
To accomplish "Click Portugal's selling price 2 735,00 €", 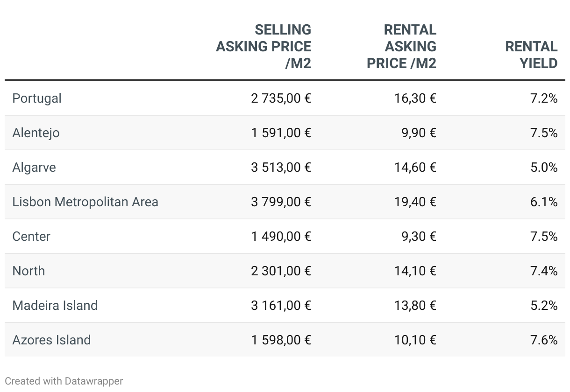I will click(281, 98).
